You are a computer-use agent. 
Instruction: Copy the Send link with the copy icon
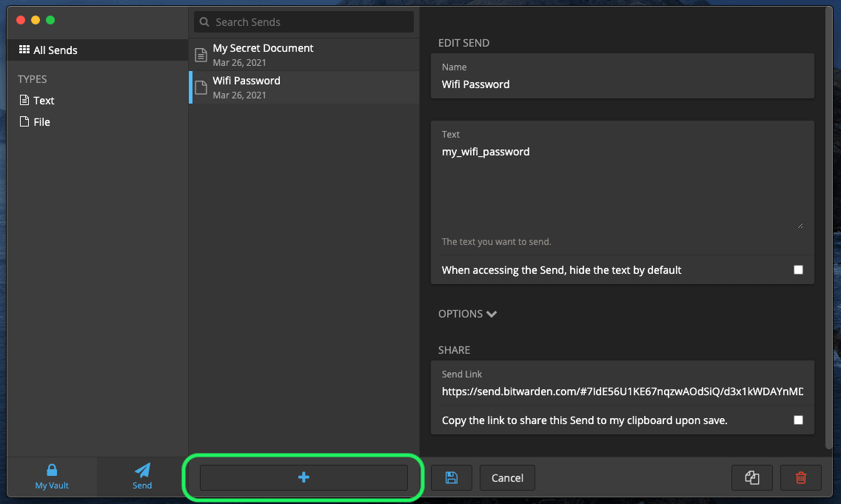click(x=751, y=477)
